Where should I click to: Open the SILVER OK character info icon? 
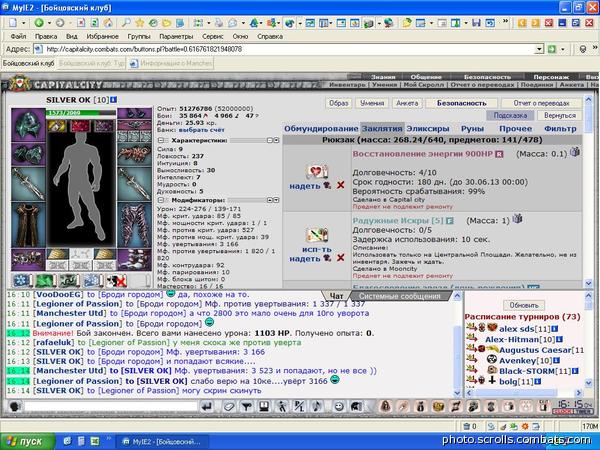(114, 100)
